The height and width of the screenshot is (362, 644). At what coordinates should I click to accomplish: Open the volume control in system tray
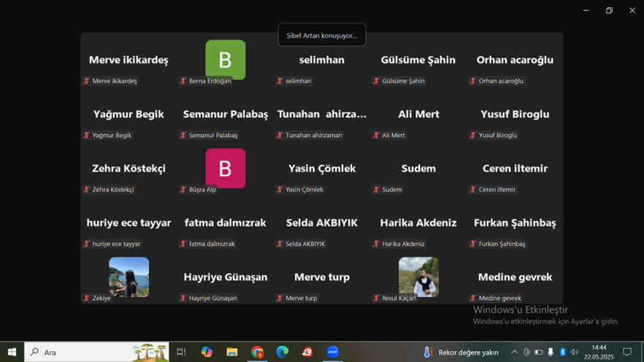click(574, 353)
